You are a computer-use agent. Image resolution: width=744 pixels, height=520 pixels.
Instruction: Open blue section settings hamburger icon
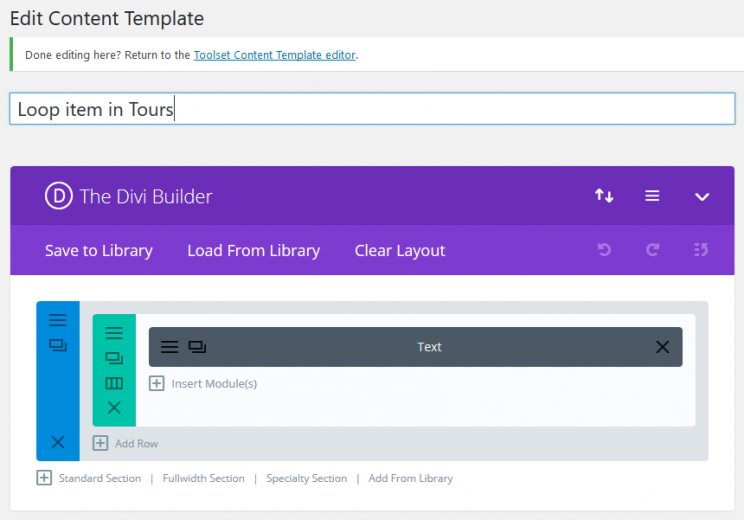pyautogui.click(x=58, y=320)
